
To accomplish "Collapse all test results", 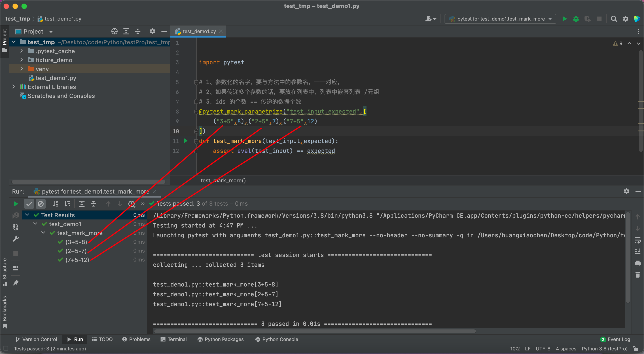I will coord(93,204).
